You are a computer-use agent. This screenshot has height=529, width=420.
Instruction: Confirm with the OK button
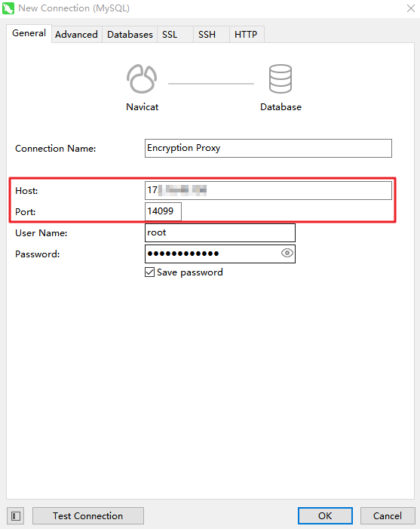[325, 516]
